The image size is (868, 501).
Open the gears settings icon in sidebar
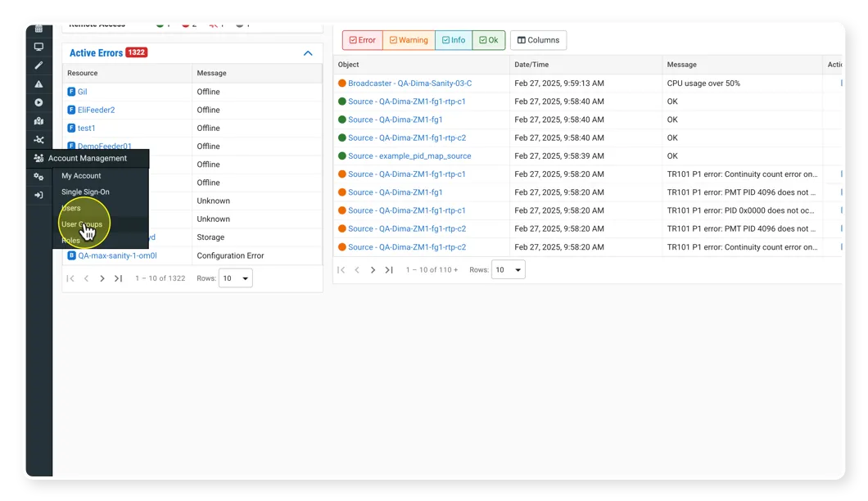[x=38, y=177]
